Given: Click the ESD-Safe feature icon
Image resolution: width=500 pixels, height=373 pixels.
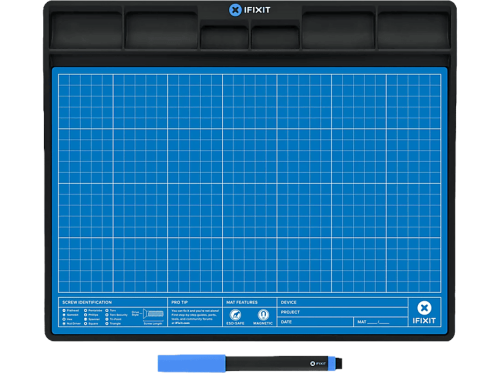Looking at the screenshot, I should tap(235, 314).
